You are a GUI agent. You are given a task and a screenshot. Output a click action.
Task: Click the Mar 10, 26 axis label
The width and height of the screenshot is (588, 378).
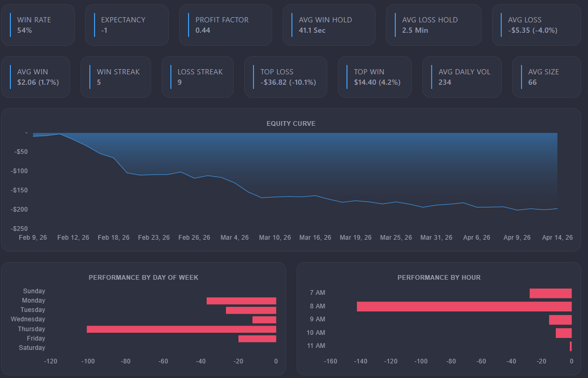tap(275, 238)
